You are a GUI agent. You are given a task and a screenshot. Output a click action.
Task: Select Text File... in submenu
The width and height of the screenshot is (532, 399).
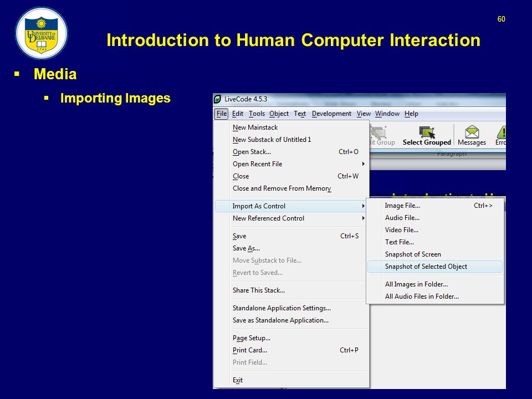(435, 242)
